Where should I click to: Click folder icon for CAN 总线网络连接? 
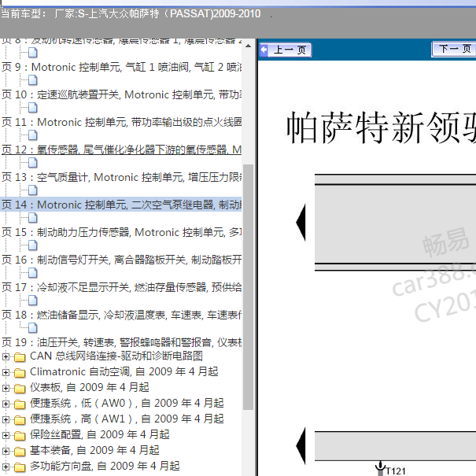click(x=20, y=357)
